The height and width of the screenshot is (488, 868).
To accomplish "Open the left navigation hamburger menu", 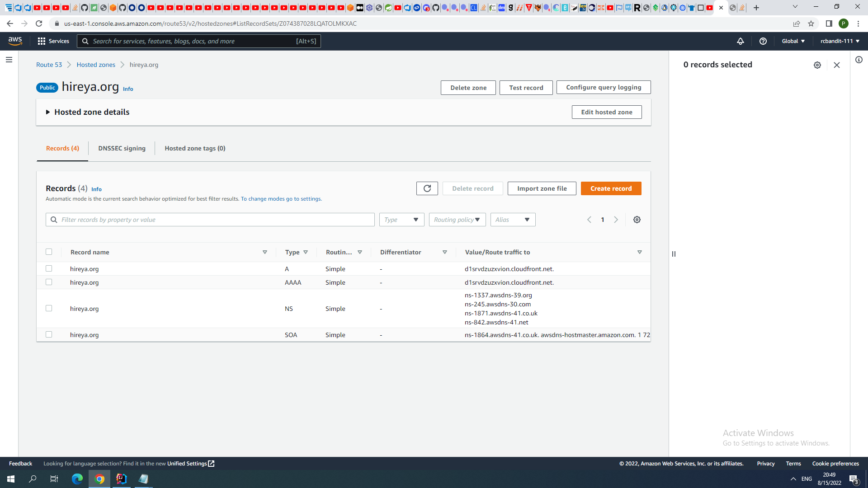I will [x=9, y=60].
